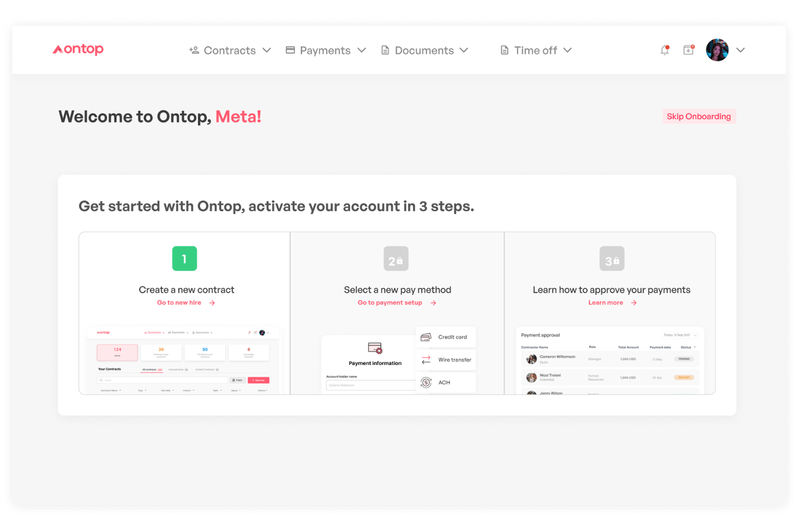Viewport: 798px width, 532px height.
Task: Click the 'Create a new contract' title
Action: (187, 290)
